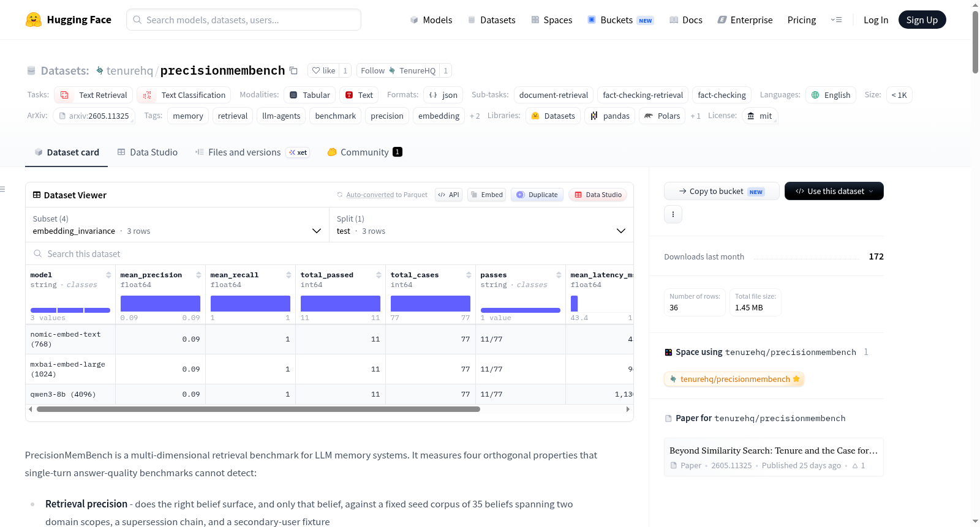
Task: Open the tenurehq owner link
Action: point(129,70)
